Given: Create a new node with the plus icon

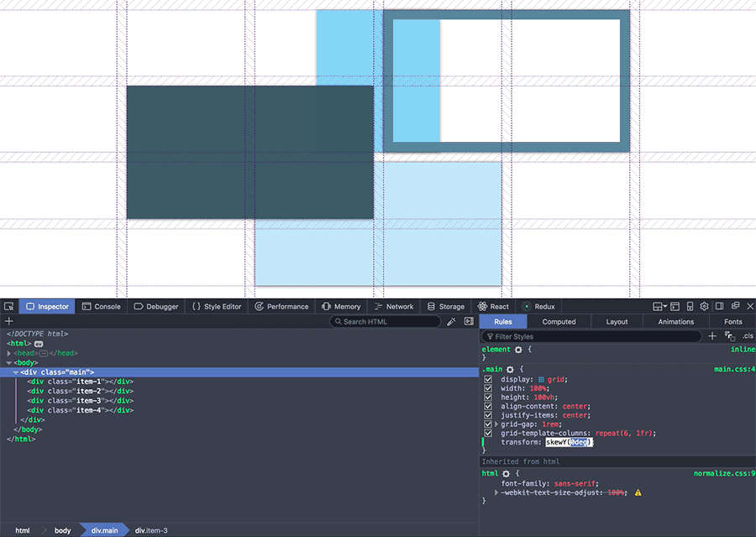Looking at the screenshot, I should pyautogui.click(x=8, y=321).
